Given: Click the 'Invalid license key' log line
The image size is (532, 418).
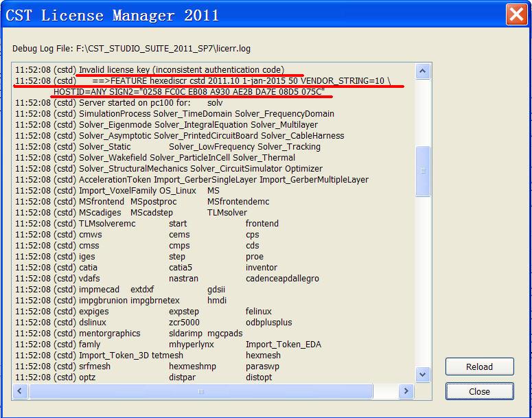Looking at the screenshot, I should point(150,70).
